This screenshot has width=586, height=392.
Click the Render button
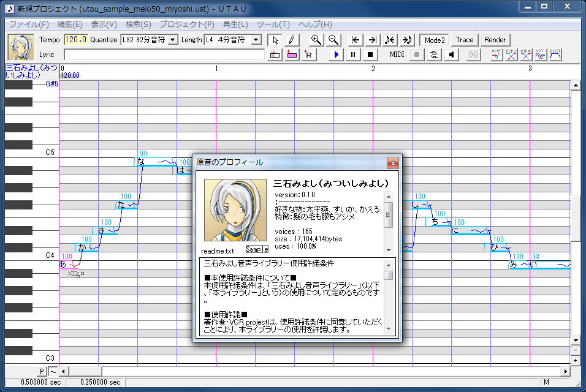pyautogui.click(x=495, y=40)
